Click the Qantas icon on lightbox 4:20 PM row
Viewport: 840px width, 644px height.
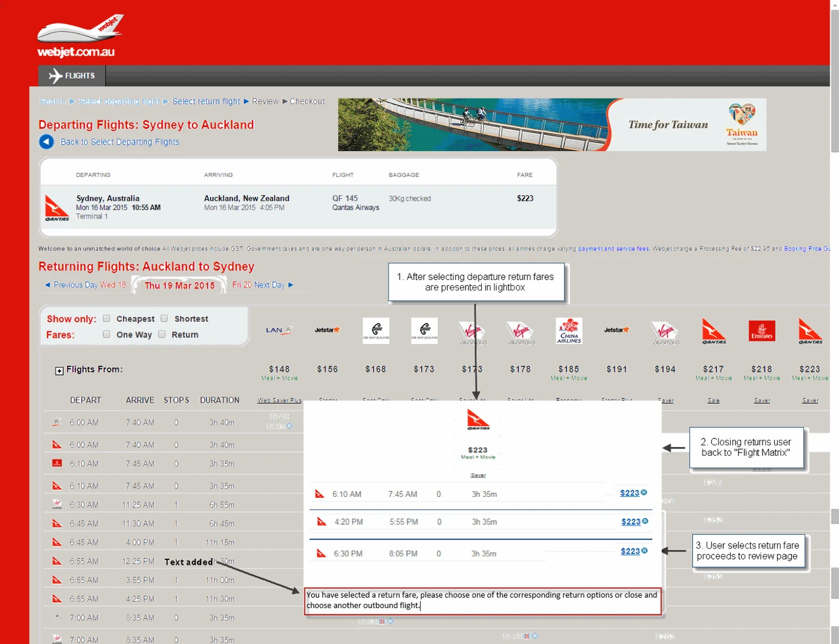tap(322, 522)
